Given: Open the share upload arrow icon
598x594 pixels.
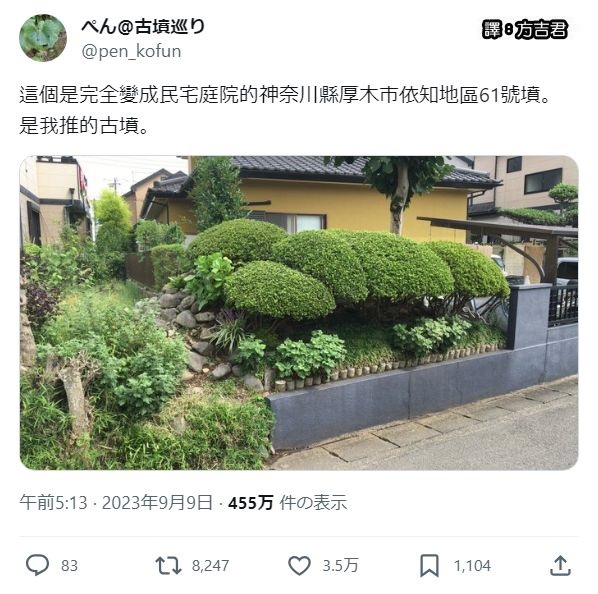Looking at the screenshot, I should (560, 565).
